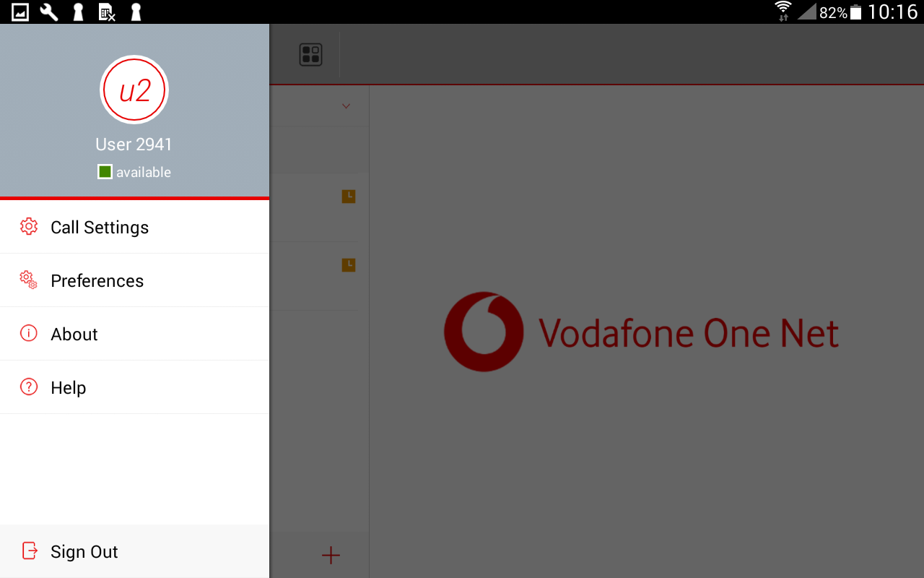Screen dimensions: 924x578
Task: Tap the second orange clock badge
Action: click(349, 264)
